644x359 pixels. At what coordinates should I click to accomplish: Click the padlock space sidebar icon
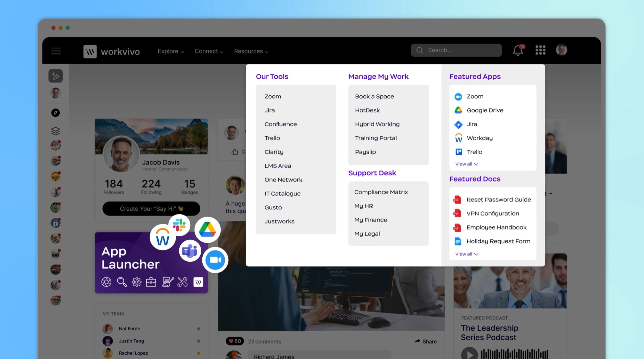click(56, 223)
